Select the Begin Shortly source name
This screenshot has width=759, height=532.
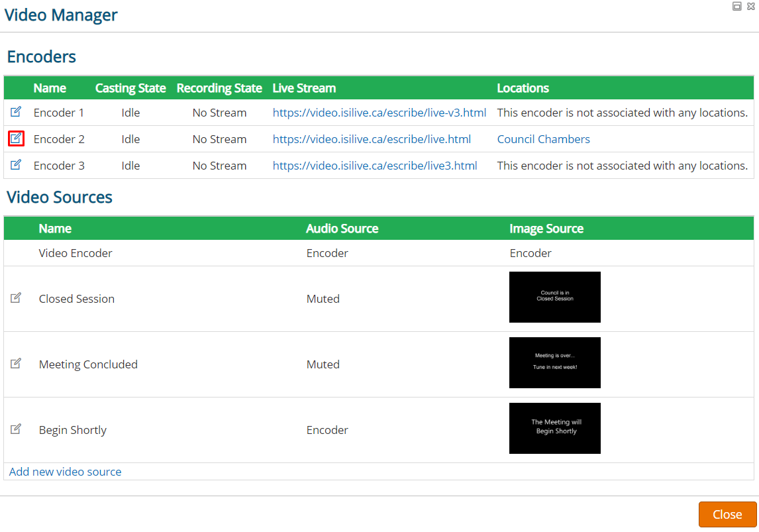click(x=73, y=431)
